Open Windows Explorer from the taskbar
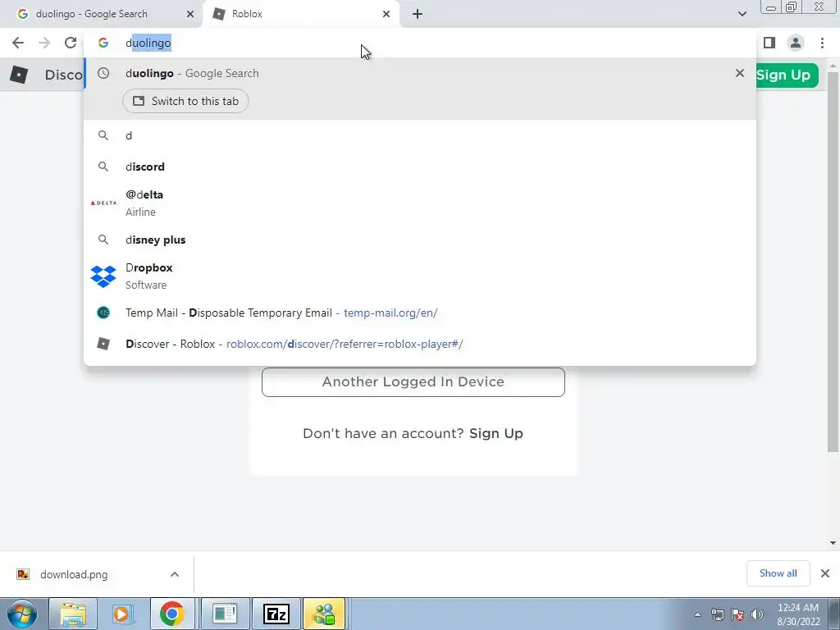Viewport: 840px width, 630px height. point(73,614)
